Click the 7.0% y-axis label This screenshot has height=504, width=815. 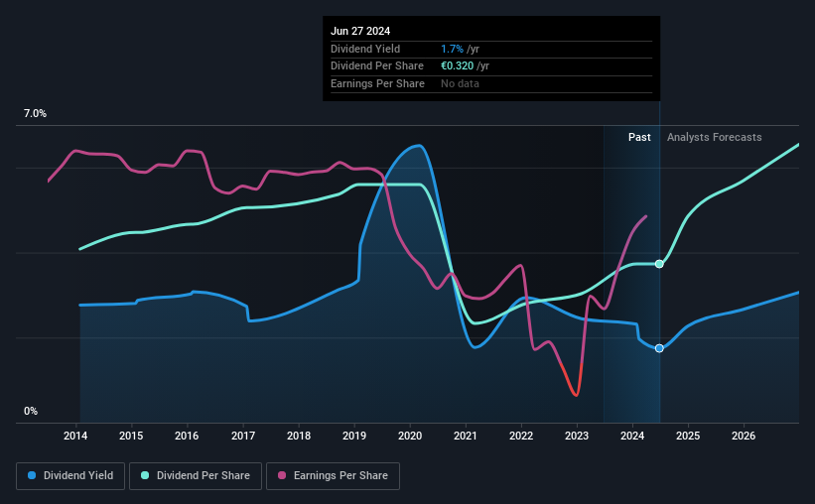pos(35,113)
